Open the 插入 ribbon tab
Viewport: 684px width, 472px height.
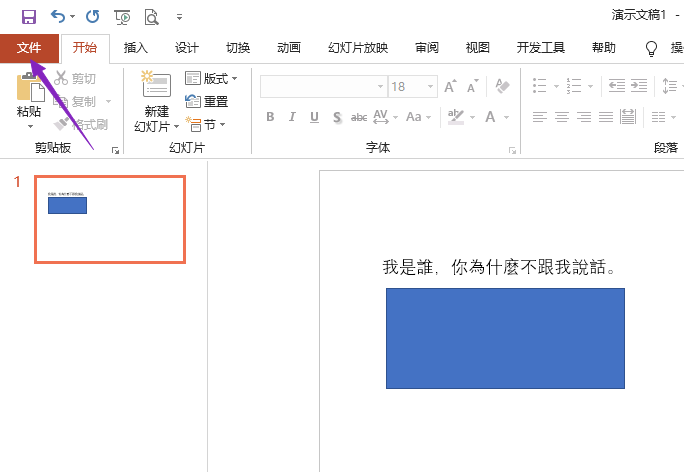[x=136, y=48]
